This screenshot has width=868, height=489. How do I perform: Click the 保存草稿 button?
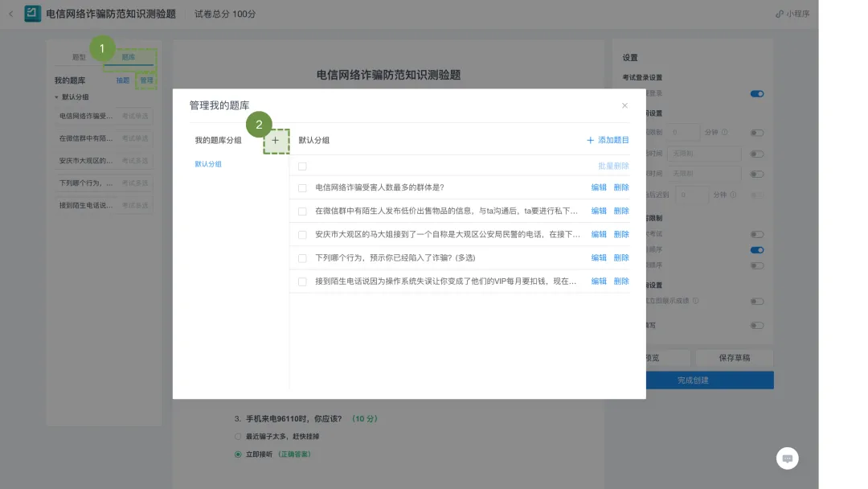tap(735, 358)
